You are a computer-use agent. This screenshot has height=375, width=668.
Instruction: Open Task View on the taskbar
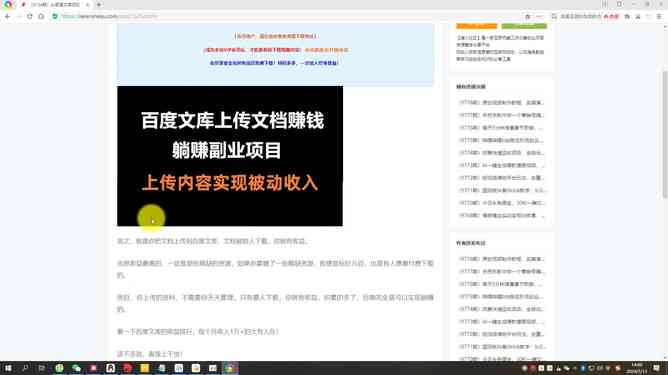click(42, 368)
